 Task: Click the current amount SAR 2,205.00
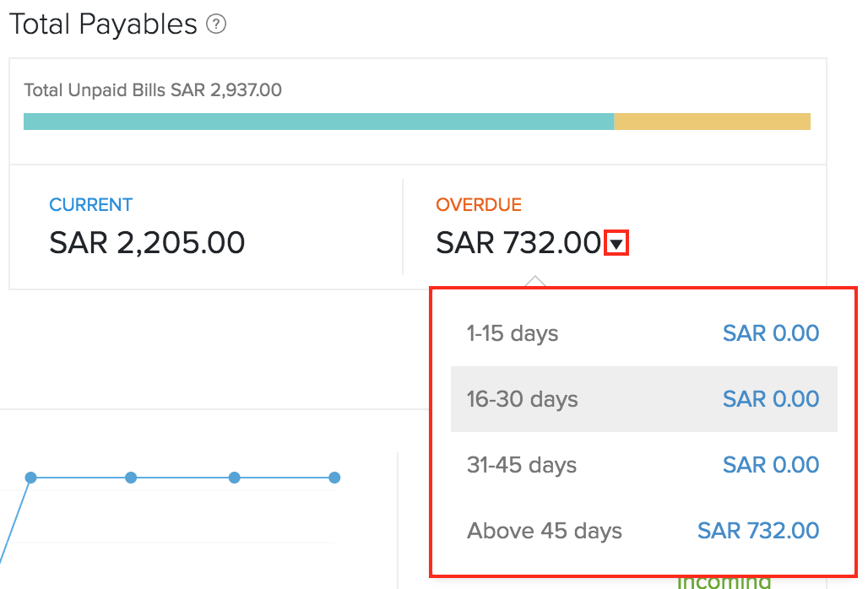(x=147, y=243)
